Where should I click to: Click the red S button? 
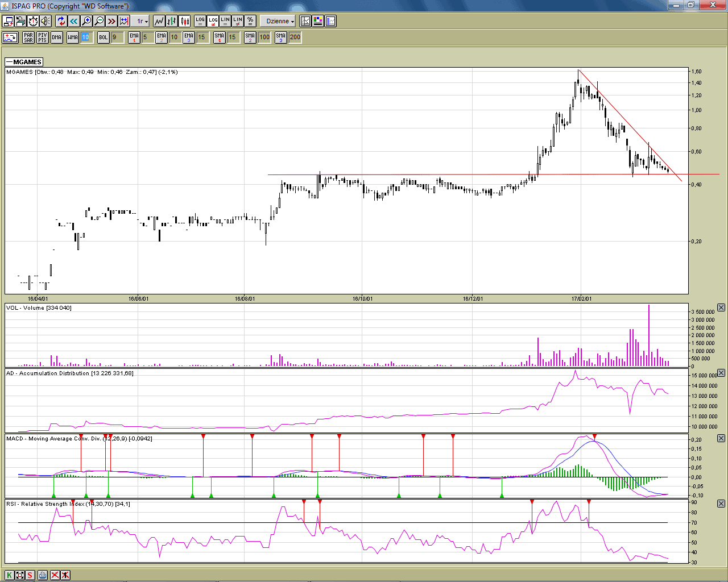(30, 575)
